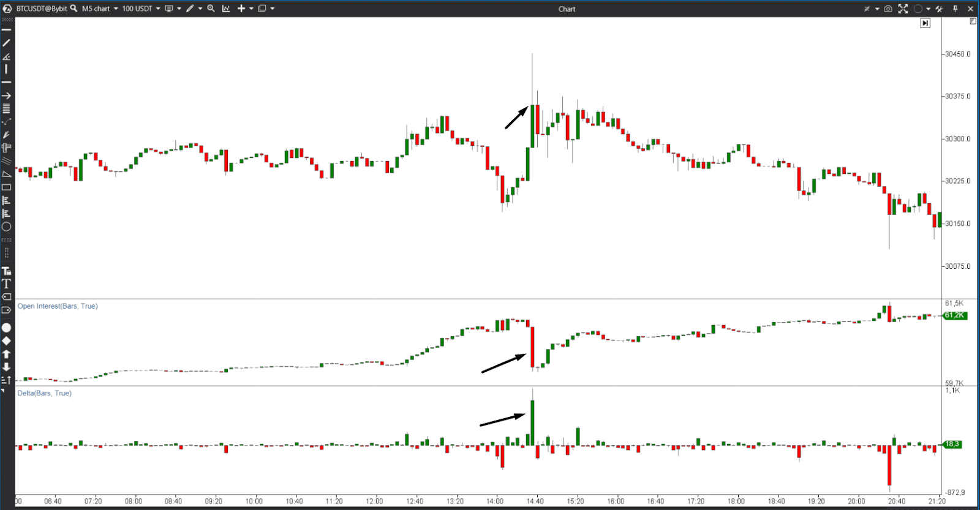The width and height of the screenshot is (980, 510).
Task: Expand the window layout dropdown arrow
Action: (273, 9)
